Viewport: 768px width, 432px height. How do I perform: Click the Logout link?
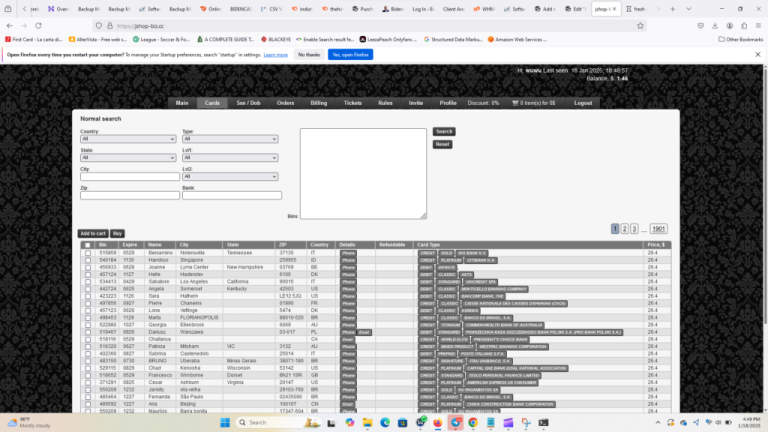click(583, 103)
